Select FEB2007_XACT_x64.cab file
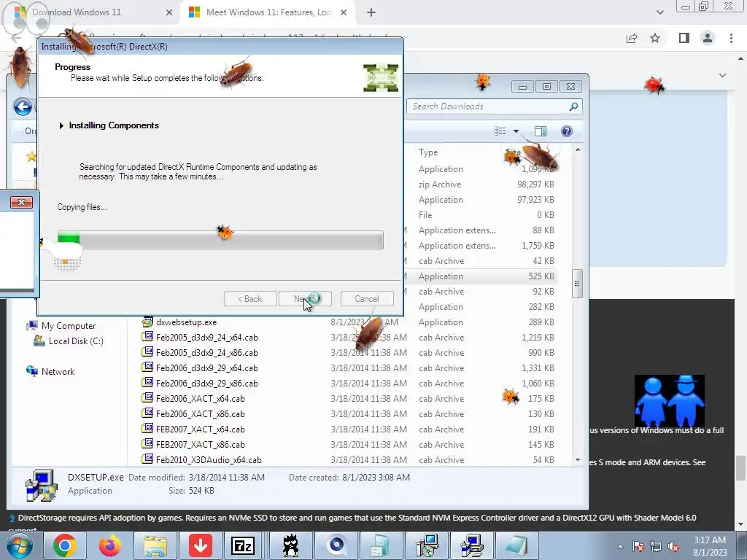 (x=200, y=429)
